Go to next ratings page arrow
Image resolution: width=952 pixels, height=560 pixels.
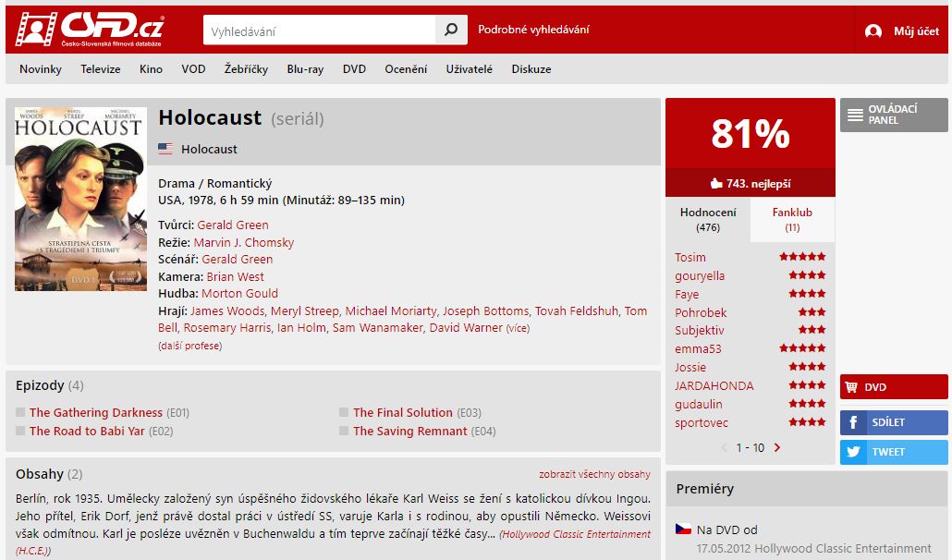click(777, 448)
